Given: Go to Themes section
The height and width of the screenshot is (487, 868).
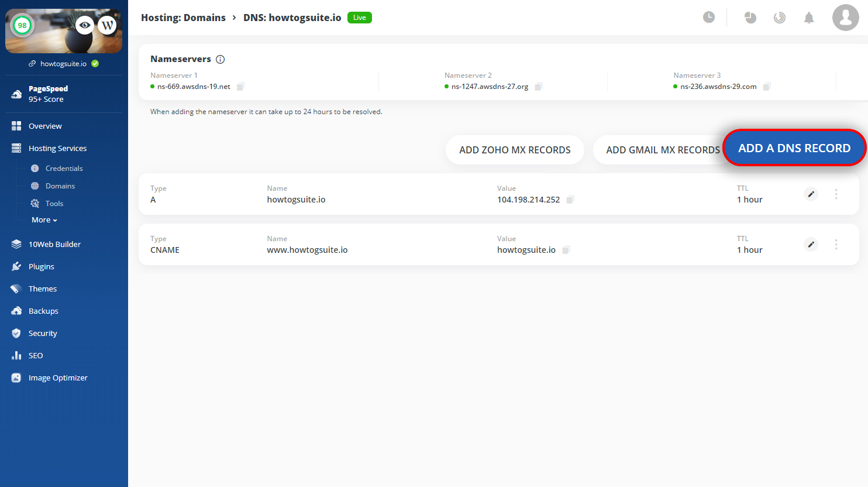Looking at the screenshot, I should click(42, 289).
